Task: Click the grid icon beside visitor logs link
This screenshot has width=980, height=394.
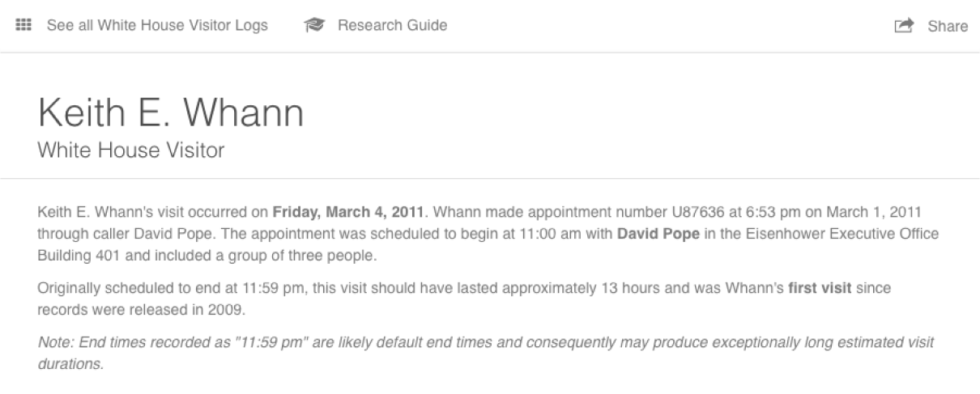Action: pyautogui.click(x=23, y=26)
